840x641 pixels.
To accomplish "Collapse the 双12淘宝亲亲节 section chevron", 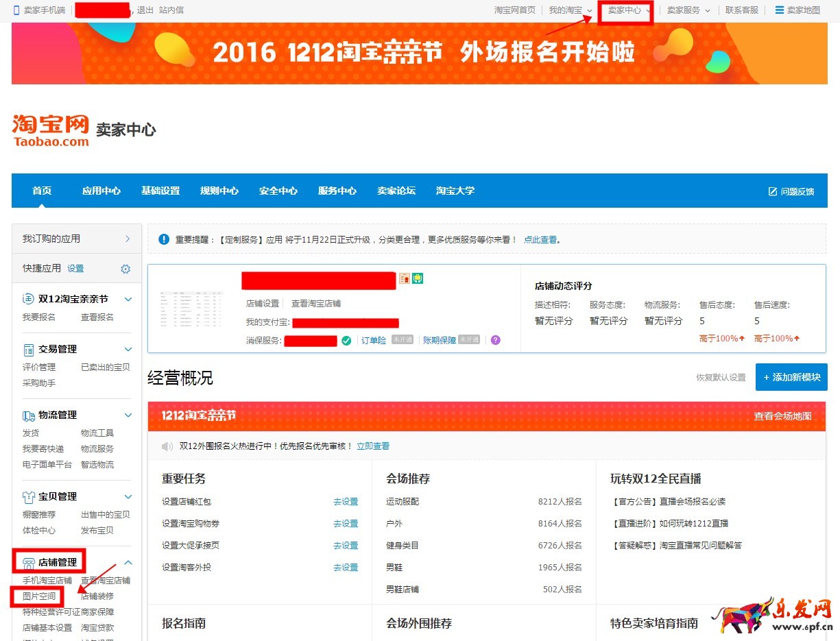I will pyautogui.click(x=128, y=300).
